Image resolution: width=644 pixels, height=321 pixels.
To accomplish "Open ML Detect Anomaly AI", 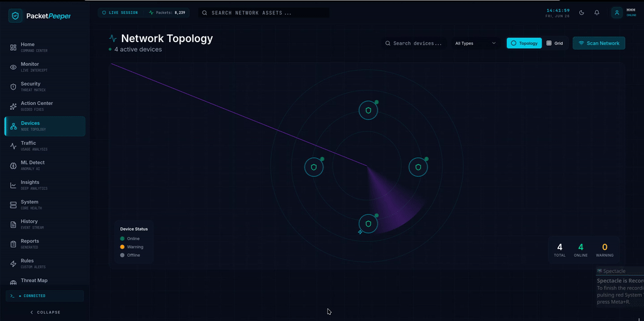I will [45, 165].
